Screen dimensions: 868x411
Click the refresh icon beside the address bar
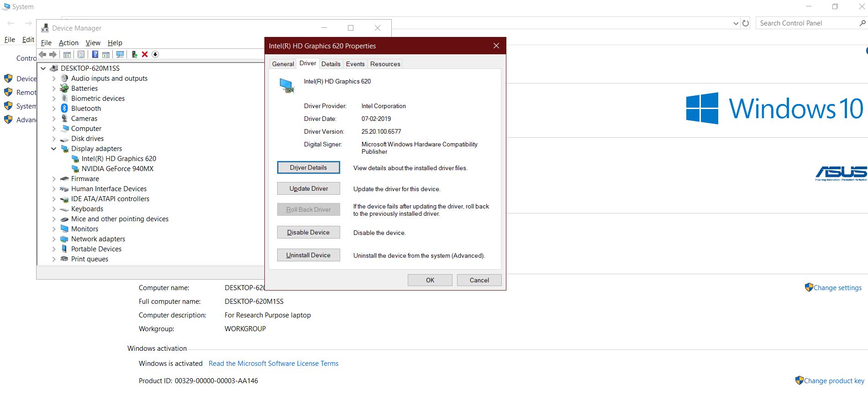[x=746, y=23]
